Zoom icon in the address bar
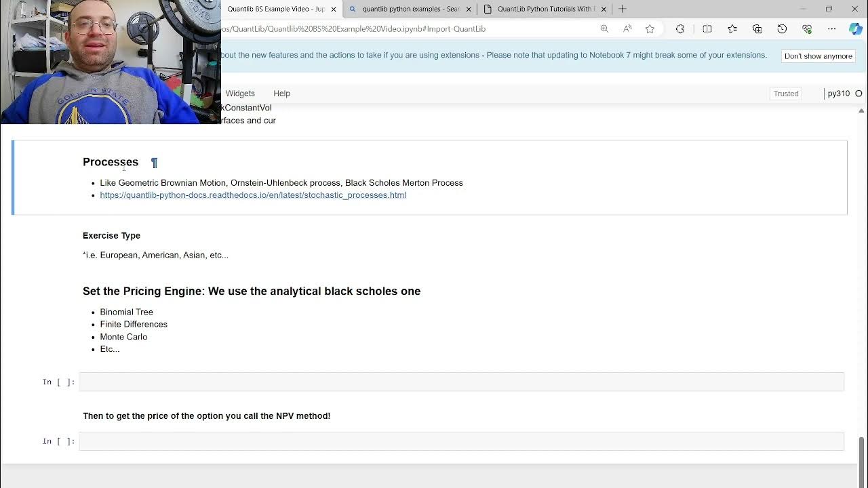This screenshot has width=868, height=488. pos(604,29)
